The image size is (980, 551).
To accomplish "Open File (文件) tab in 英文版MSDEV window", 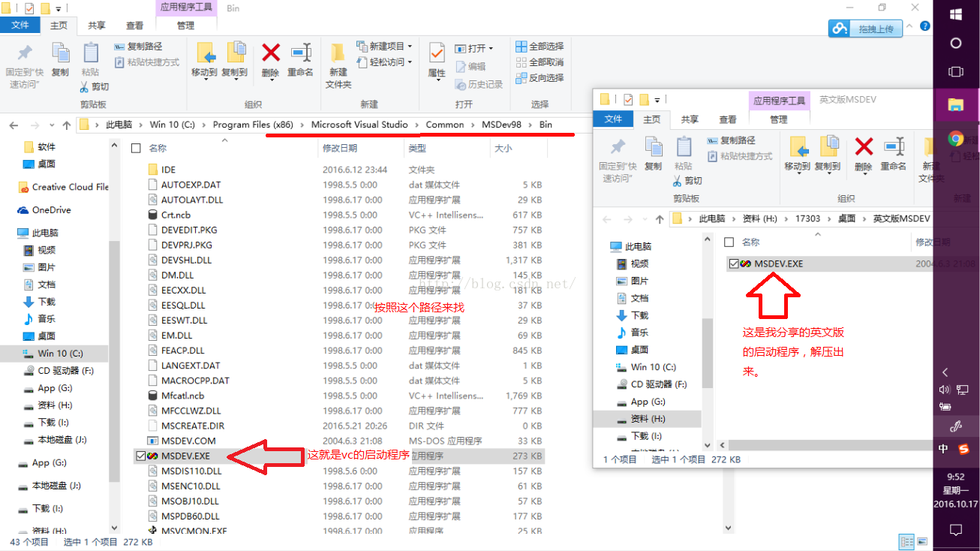I will (x=613, y=119).
